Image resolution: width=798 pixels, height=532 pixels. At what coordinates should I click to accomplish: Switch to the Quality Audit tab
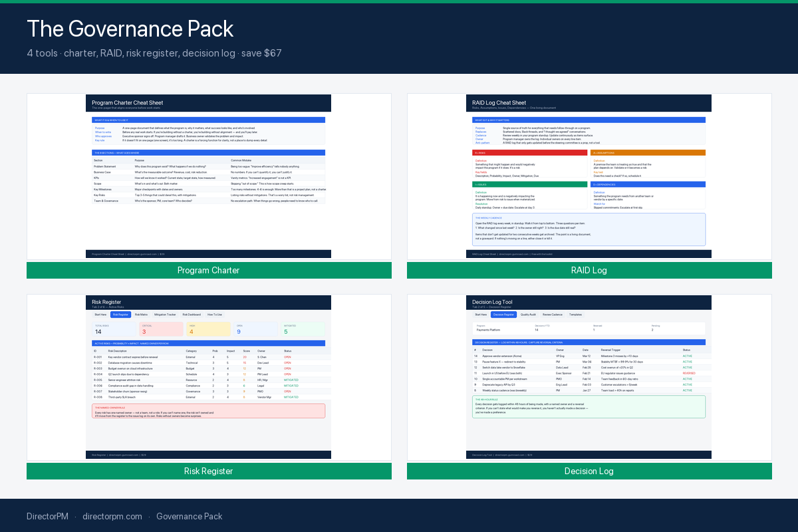point(529,315)
